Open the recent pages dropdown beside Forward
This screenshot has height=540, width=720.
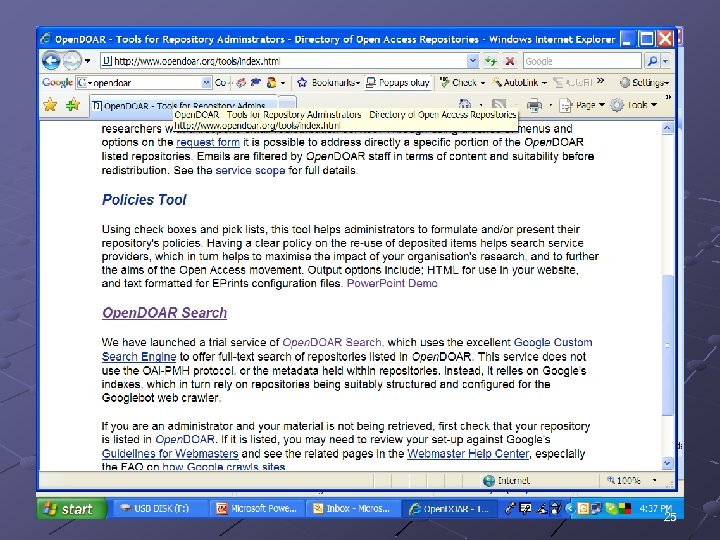pos(87,61)
